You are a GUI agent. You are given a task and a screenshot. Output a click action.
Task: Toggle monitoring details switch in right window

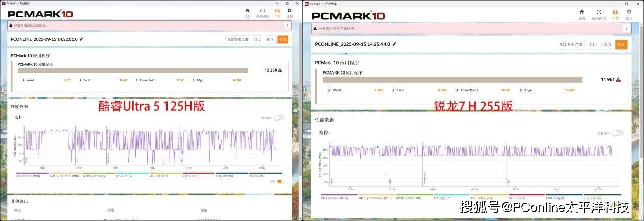[x=617, y=133]
